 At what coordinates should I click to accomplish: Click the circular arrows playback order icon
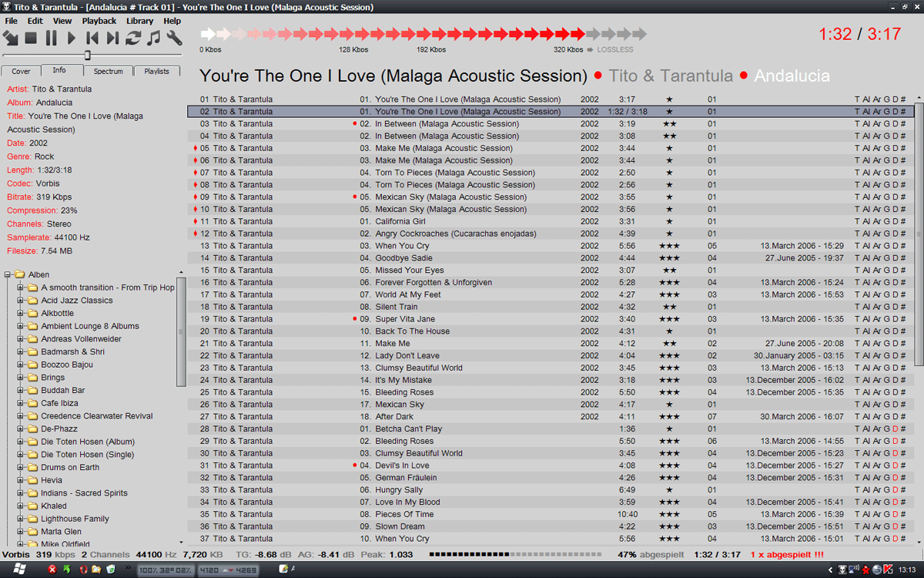[x=133, y=38]
